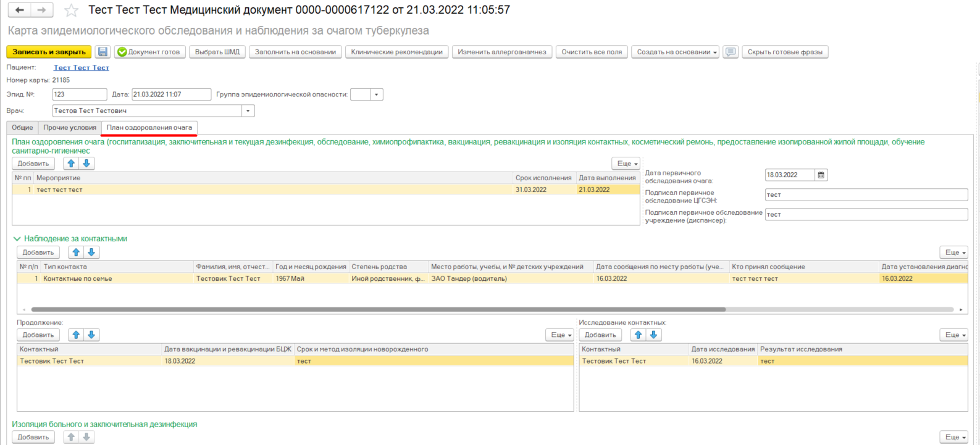Open patient link Тест Тест Тест
The width and height of the screenshot is (980, 445).
click(81, 68)
